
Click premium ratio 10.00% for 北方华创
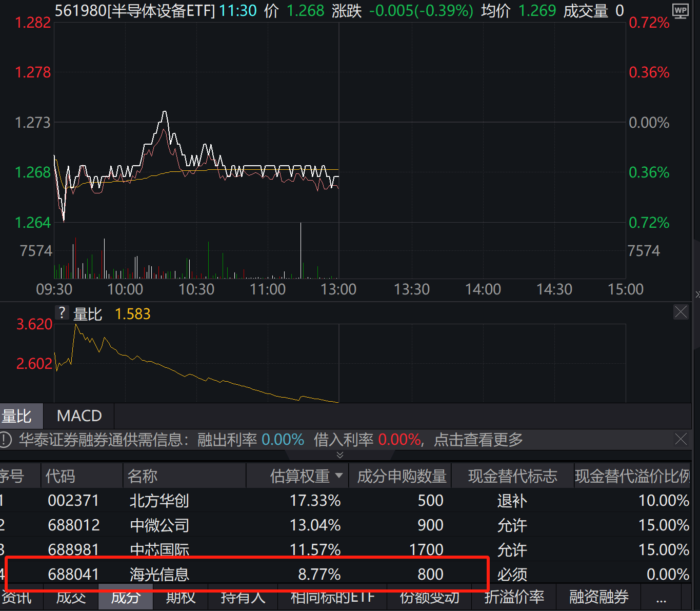point(664,501)
